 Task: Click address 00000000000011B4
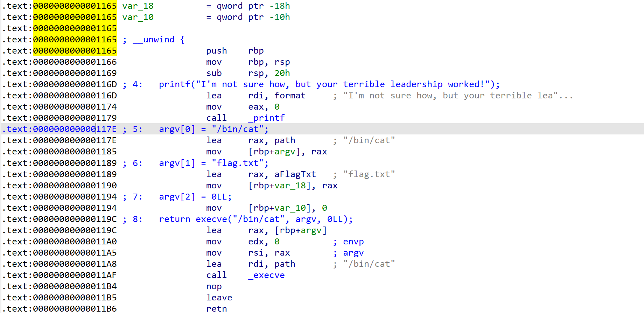75,286
